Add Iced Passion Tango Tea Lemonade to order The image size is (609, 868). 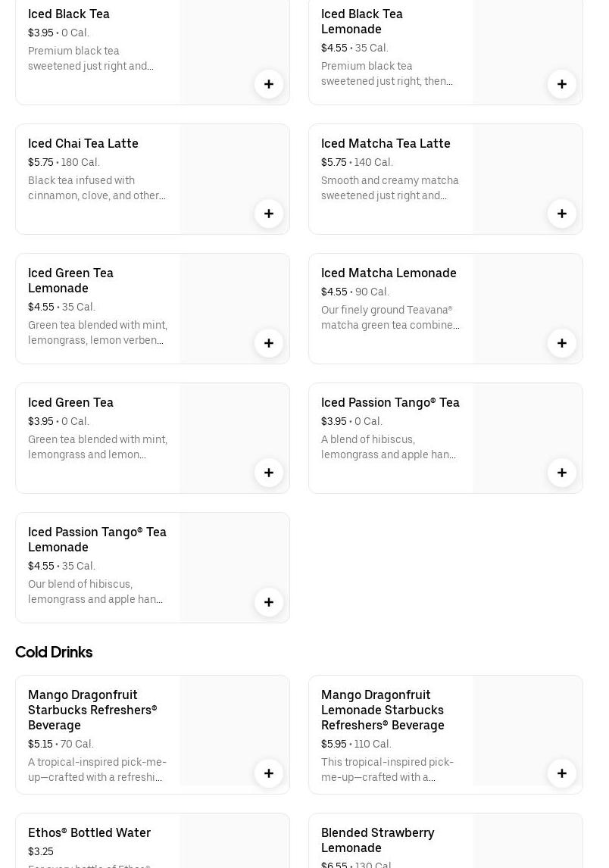(x=269, y=602)
